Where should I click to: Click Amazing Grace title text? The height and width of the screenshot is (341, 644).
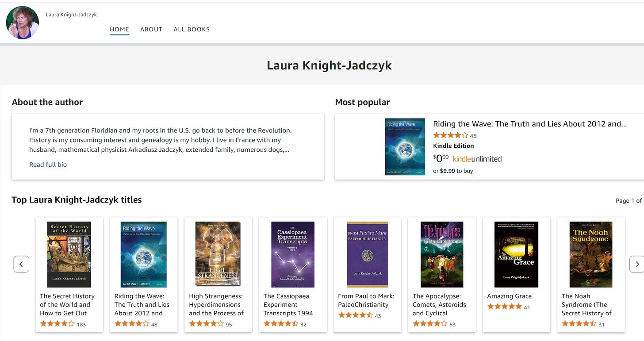click(x=509, y=296)
